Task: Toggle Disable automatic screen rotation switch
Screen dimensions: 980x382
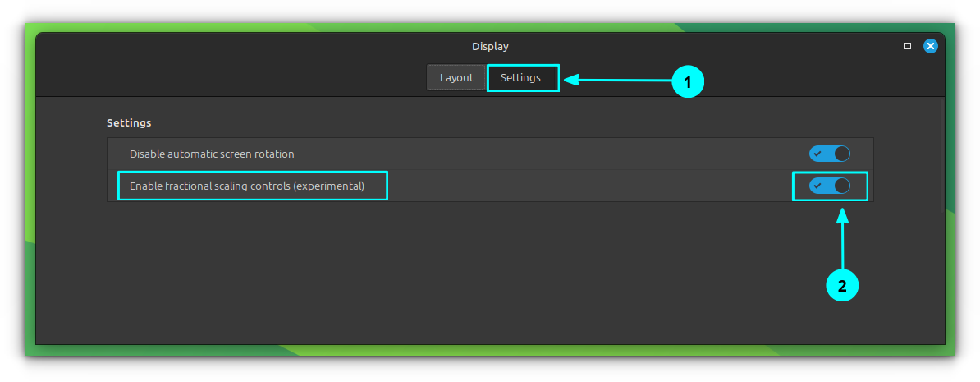Action: coord(829,154)
